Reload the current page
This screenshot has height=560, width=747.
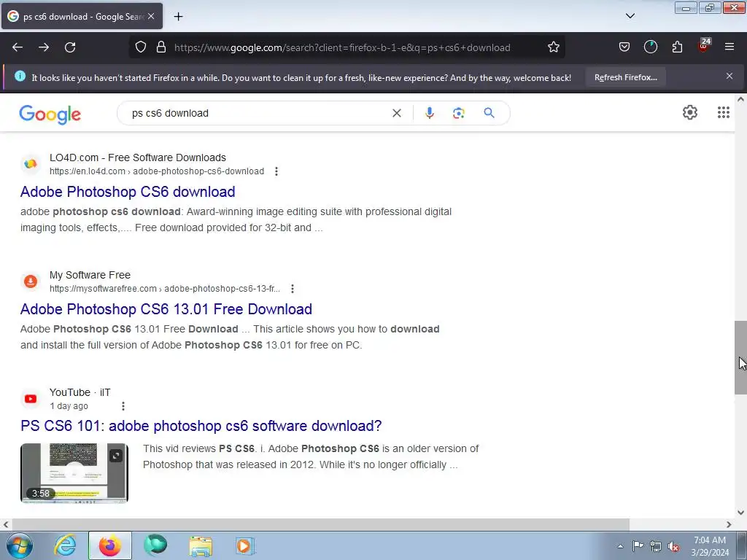70,47
